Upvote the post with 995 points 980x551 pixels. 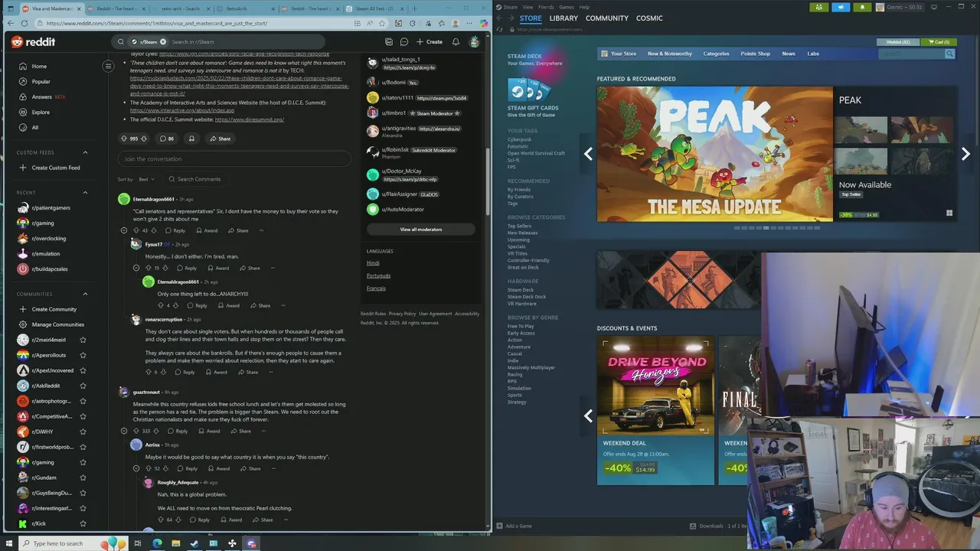pos(124,139)
